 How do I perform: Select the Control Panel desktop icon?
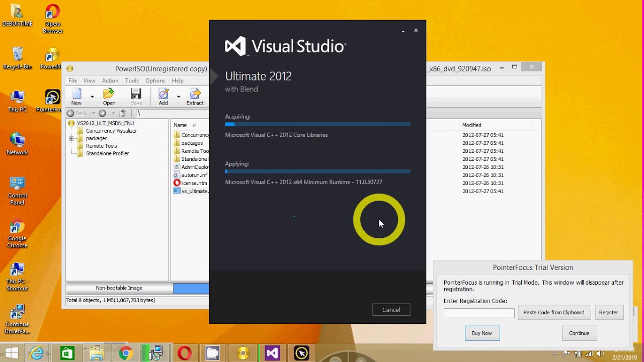tap(17, 191)
